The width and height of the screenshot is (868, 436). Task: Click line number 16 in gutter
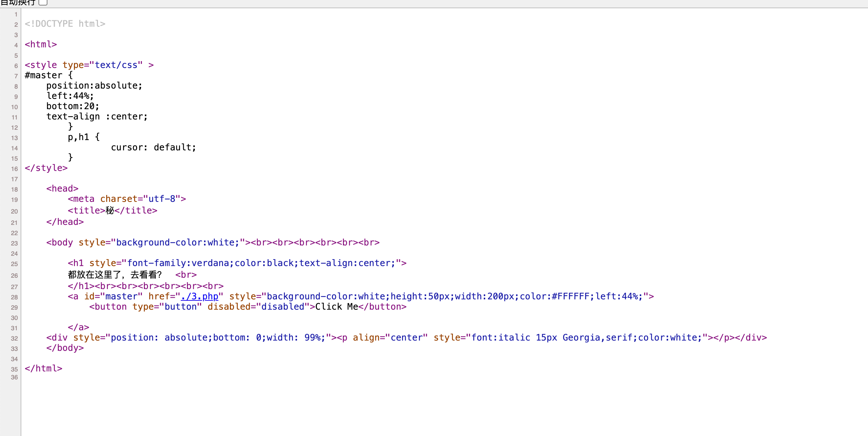coord(14,169)
